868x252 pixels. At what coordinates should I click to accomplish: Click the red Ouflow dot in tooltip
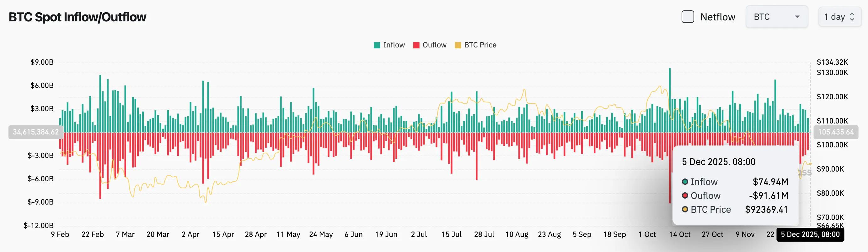[x=685, y=196]
